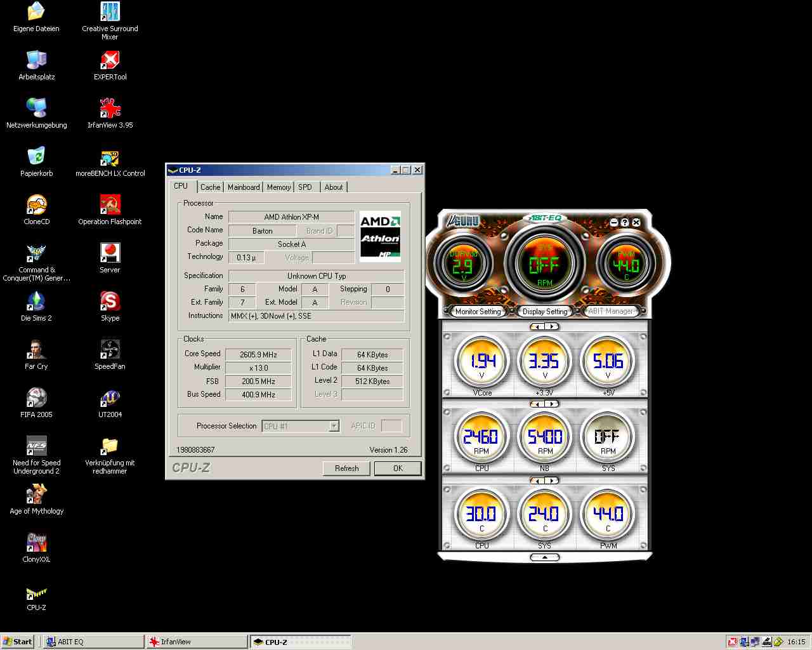The width and height of the screenshot is (812, 650).
Task: Launch Die Sims 2 icon
Action: [x=36, y=307]
